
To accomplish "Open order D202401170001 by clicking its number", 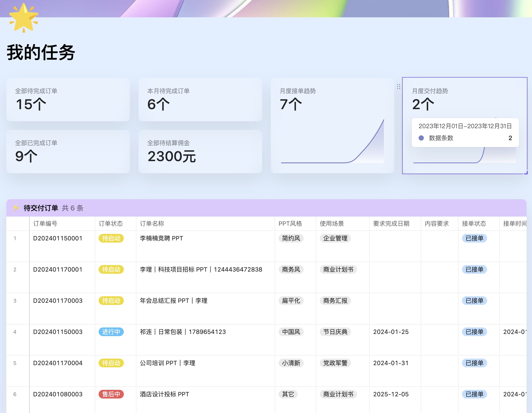I will pos(58,269).
